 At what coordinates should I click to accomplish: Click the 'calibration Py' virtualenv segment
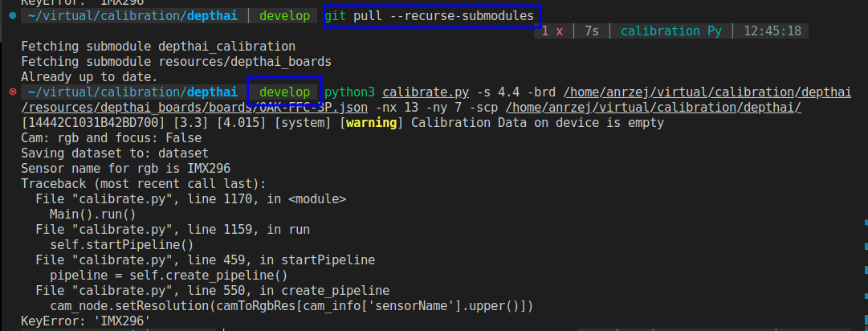pos(670,31)
